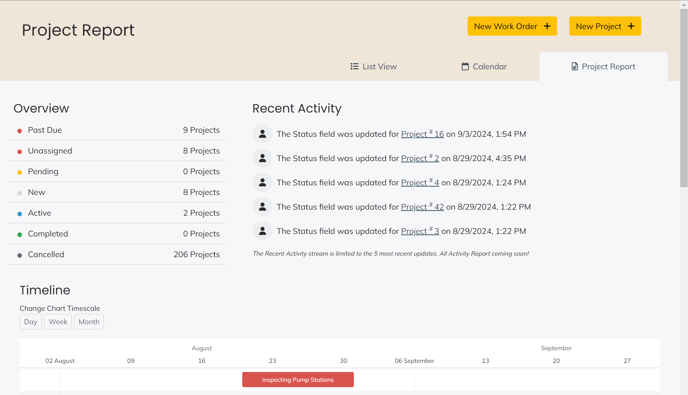Image resolution: width=688 pixels, height=395 pixels.
Task: Click user avatar icon for Project #42 activity
Action: click(x=262, y=207)
